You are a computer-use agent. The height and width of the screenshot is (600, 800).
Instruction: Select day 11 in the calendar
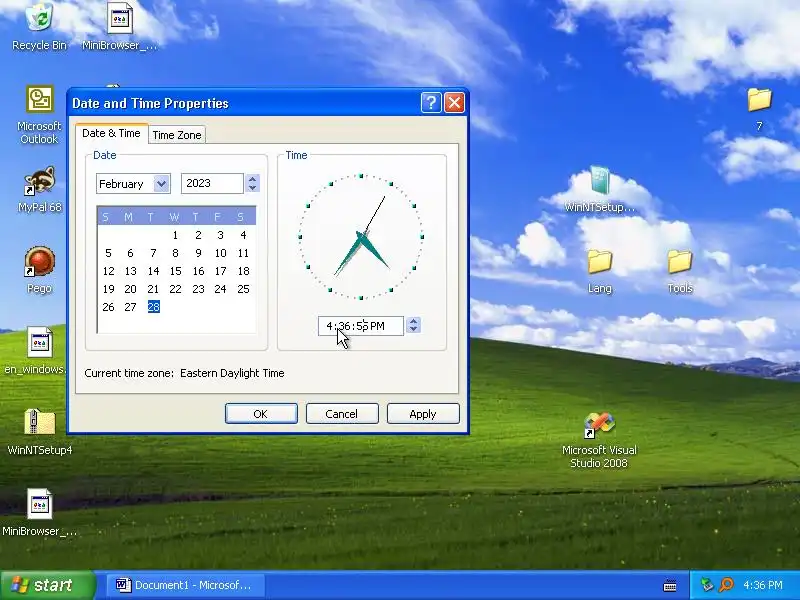tap(243, 253)
